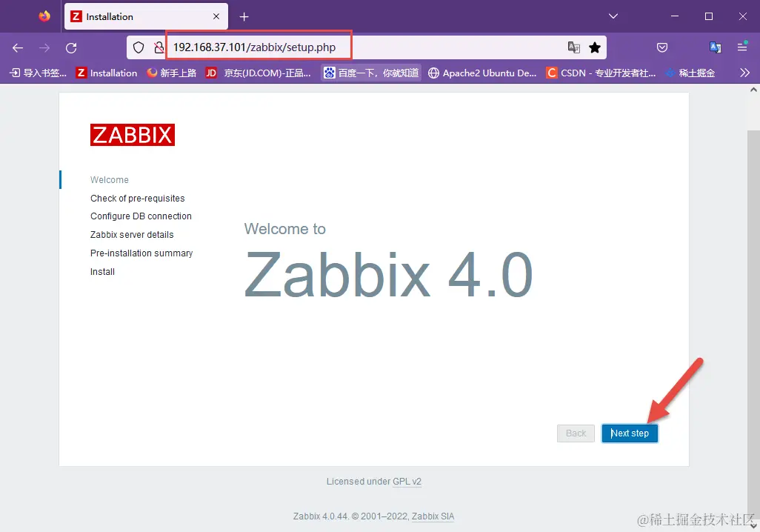Select Pre-installation summary step
760x532 pixels.
141,253
